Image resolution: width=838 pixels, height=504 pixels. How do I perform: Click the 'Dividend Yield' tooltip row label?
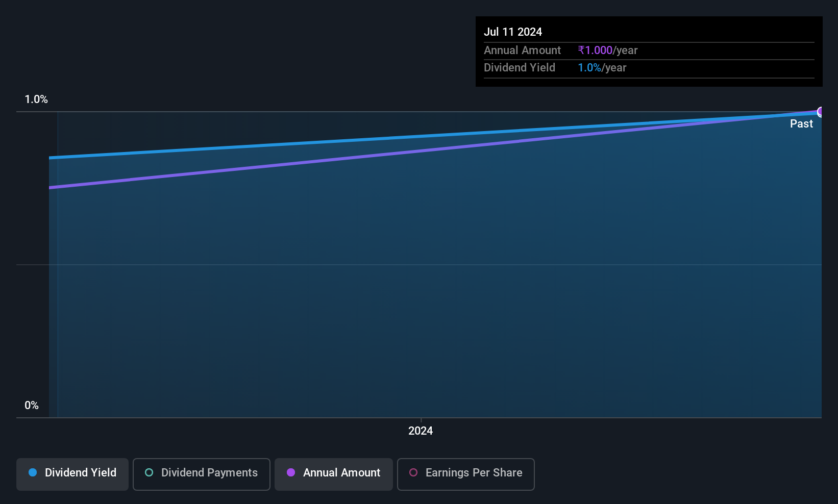click(x=520, y=67)
